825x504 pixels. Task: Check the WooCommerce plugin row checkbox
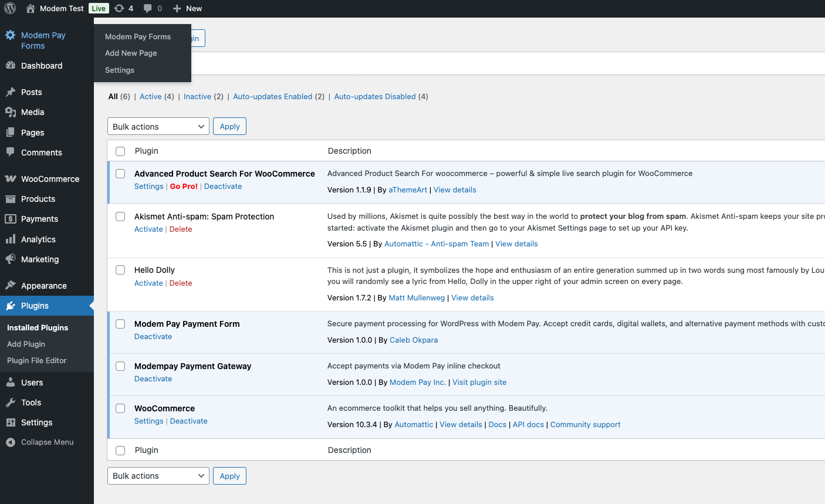(x=120, y=408)
